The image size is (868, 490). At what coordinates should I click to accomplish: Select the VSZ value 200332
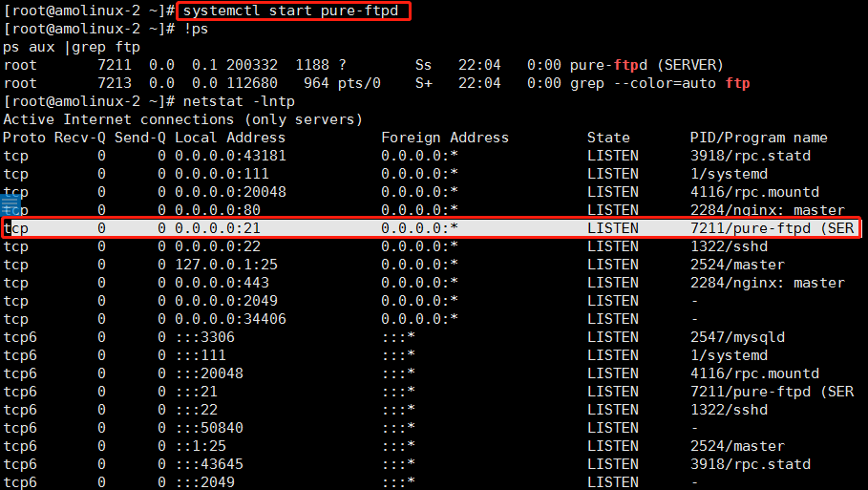[252, 65]
